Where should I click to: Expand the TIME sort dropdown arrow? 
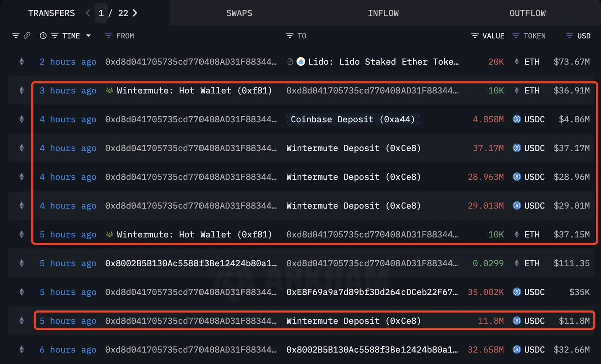point(89,36)
